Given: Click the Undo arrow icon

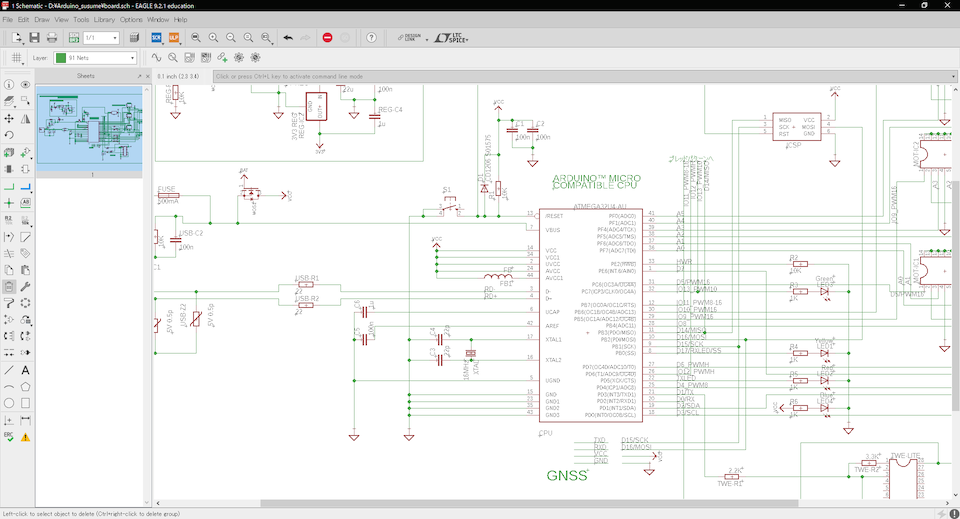Looking at the screenshot, I should pos(288,38).
